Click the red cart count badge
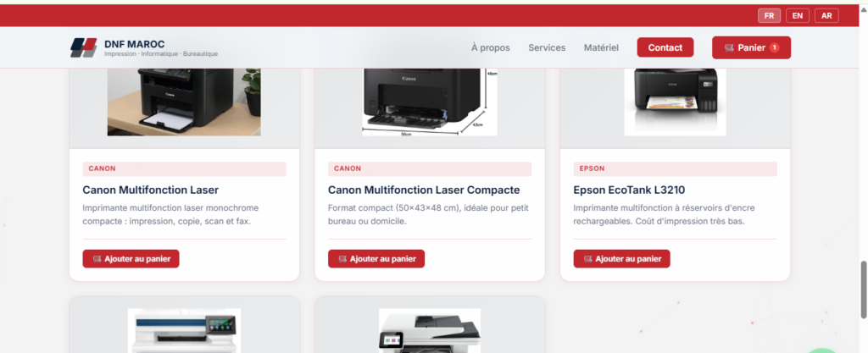 (774, 48)
